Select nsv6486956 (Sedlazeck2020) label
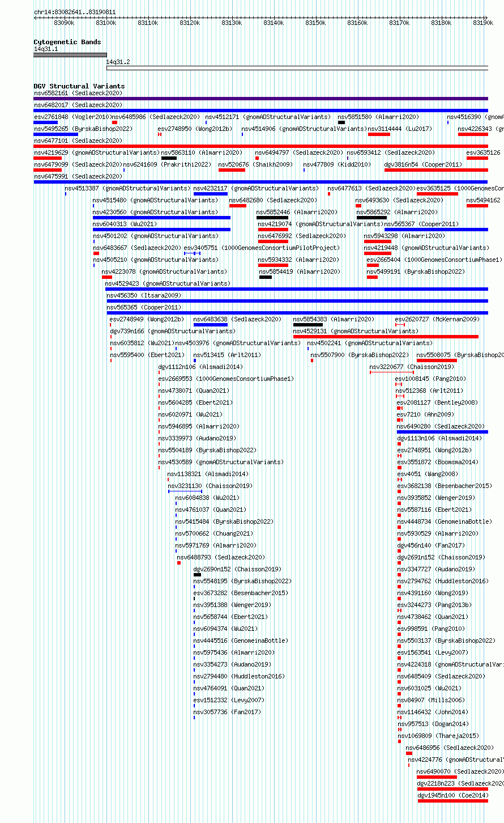504x823 pixels. (450, 748)
